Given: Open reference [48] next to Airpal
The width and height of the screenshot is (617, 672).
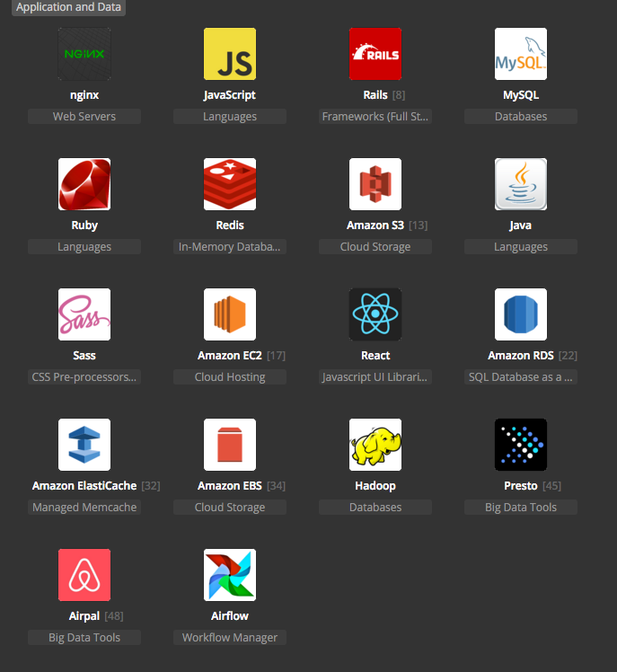Looking at the screenshot, I should pyautogui.click(x=114, y=616).
